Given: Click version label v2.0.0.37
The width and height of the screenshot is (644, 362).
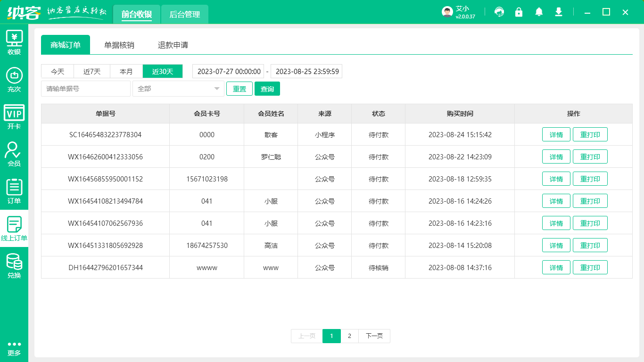Looking at the screenshot, I should tap(465, 16).
